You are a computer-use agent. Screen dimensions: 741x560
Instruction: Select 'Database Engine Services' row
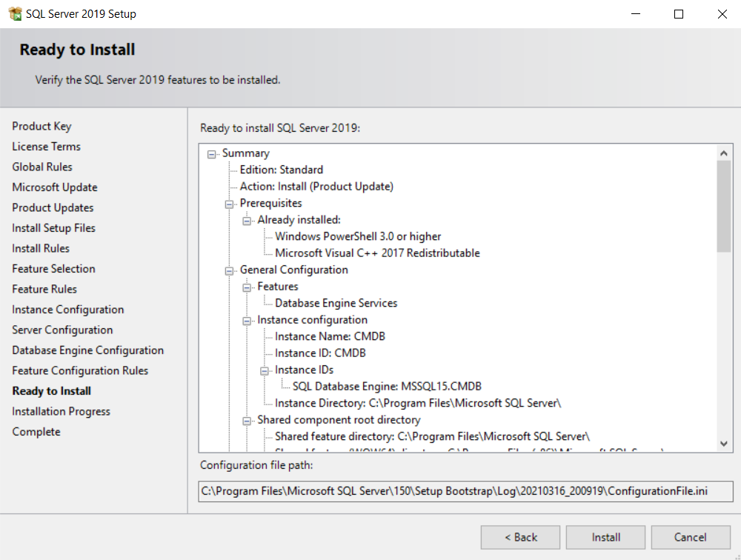click(336, 303)
